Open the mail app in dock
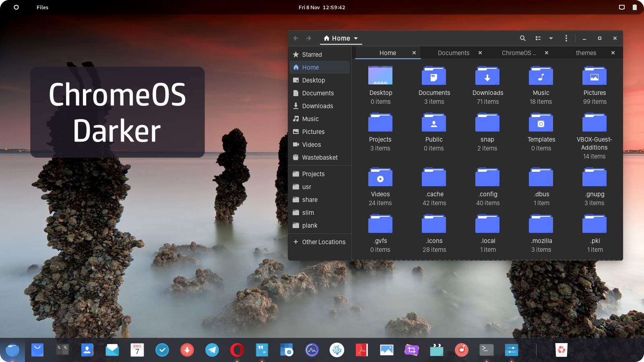 pyautogui.click(x=112, y=350)
